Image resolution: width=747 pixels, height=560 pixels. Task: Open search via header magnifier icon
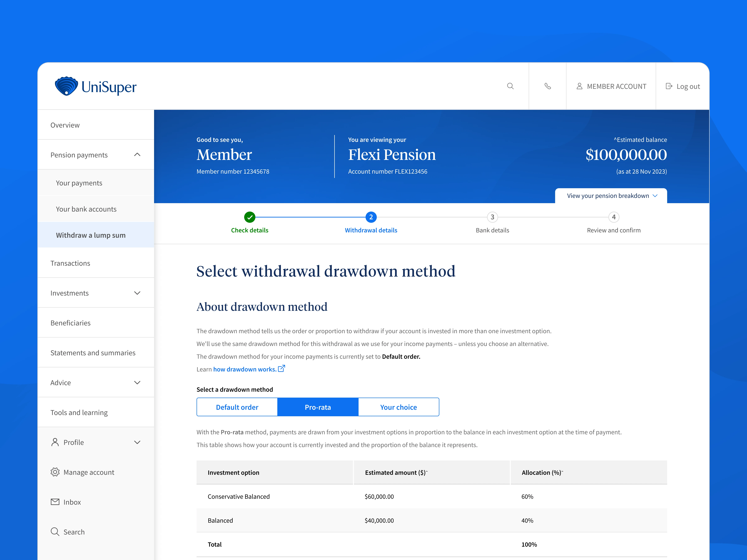point(510,86)
